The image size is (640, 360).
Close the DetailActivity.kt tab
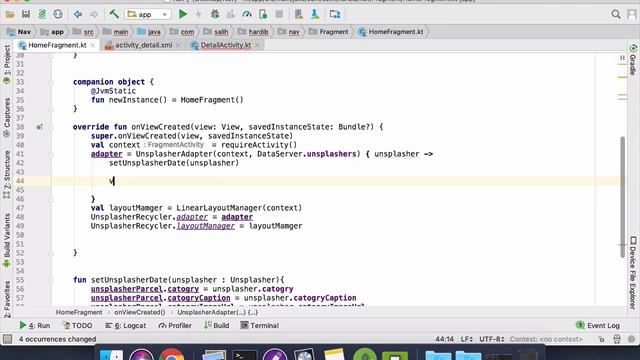pyautogui.click(x=257, y=45)
